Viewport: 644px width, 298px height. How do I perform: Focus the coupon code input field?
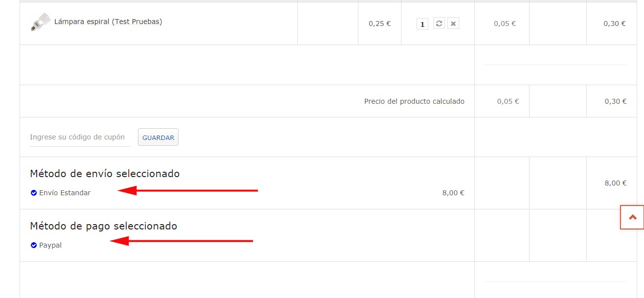(x=80, y=137)
